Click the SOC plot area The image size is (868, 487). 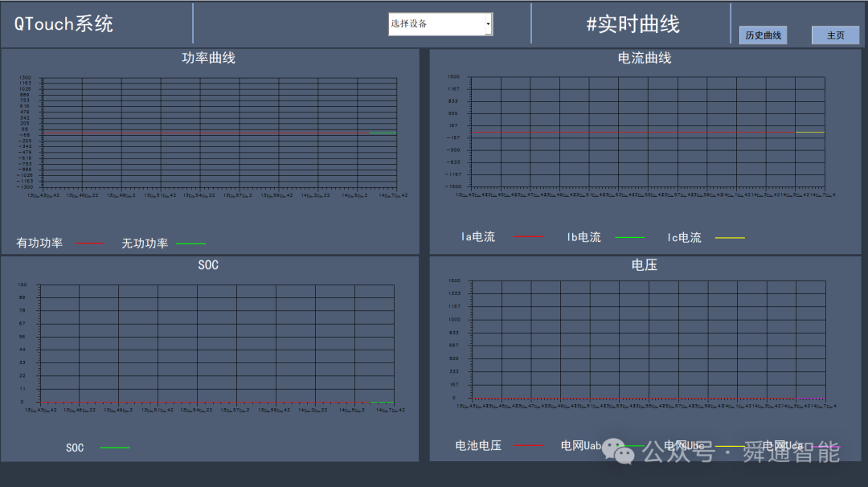[x=217, y=344]
